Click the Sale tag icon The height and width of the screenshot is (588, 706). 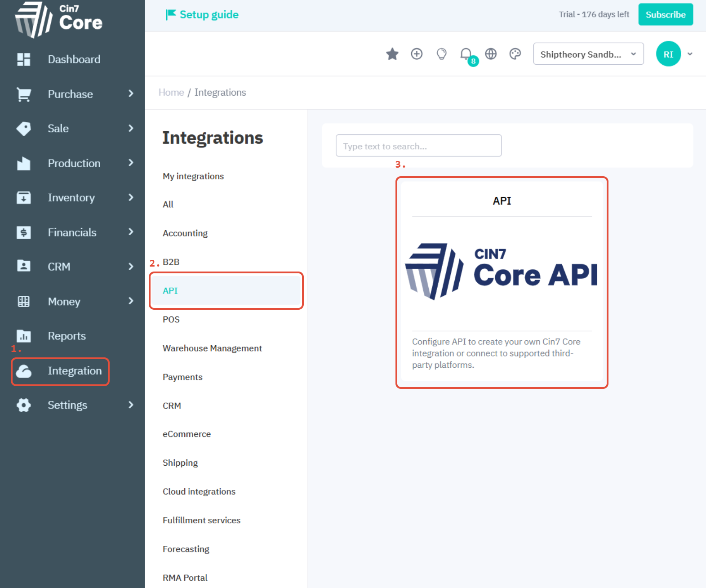pos(23,129)
